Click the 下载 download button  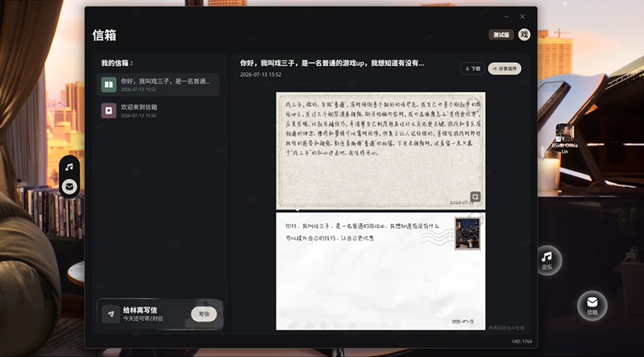coord(472,68)
